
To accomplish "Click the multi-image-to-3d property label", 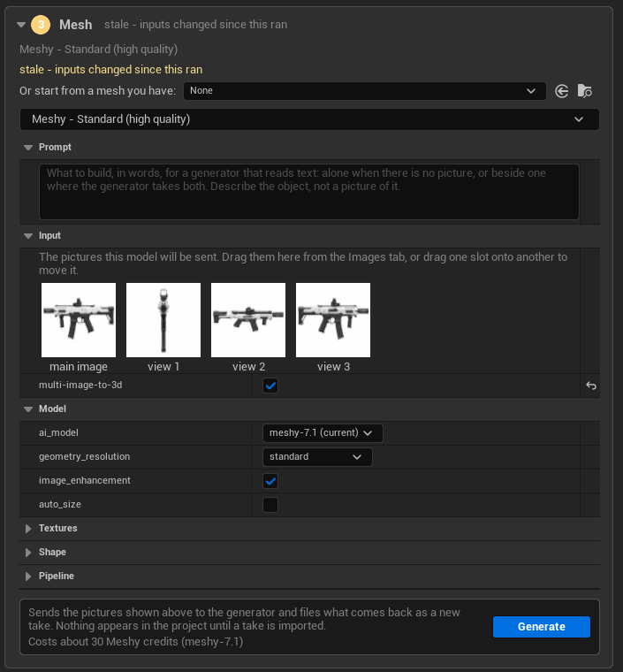I will point(80,385).
